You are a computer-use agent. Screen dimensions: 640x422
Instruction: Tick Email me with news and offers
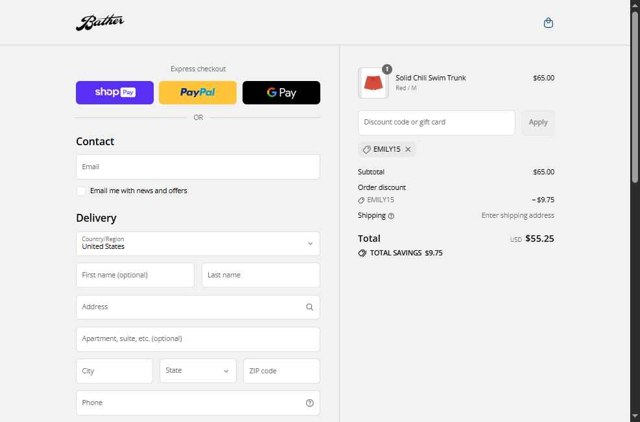(81, 191)
